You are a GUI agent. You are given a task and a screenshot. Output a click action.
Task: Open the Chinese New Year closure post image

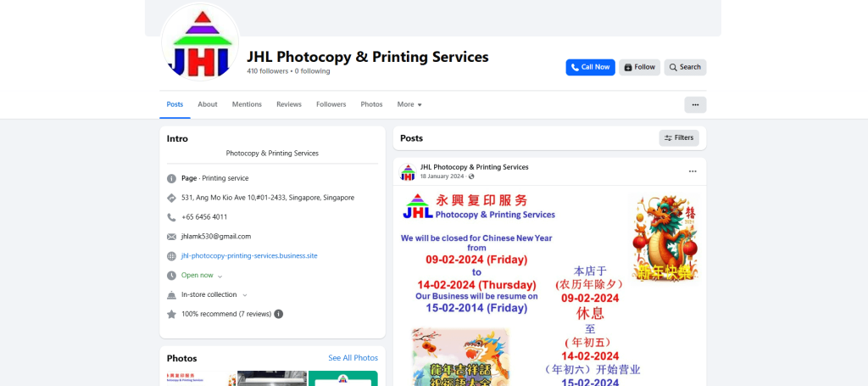tap(549, 286)
